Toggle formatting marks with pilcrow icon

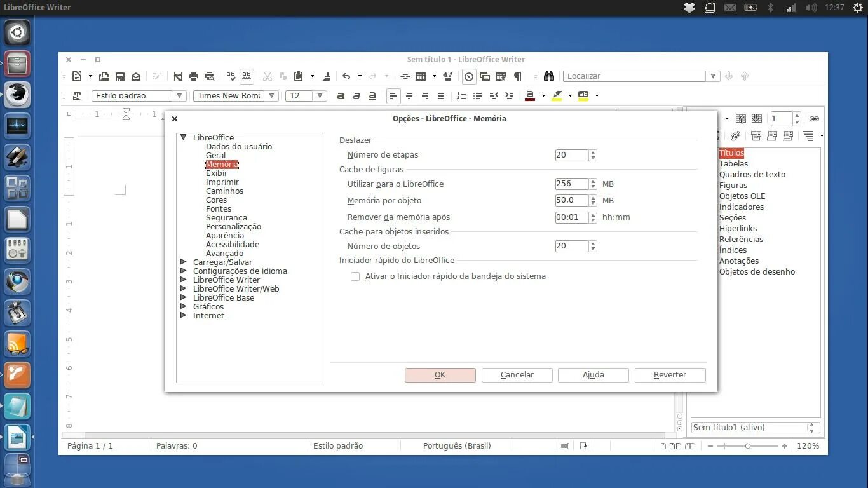(517, 76)
